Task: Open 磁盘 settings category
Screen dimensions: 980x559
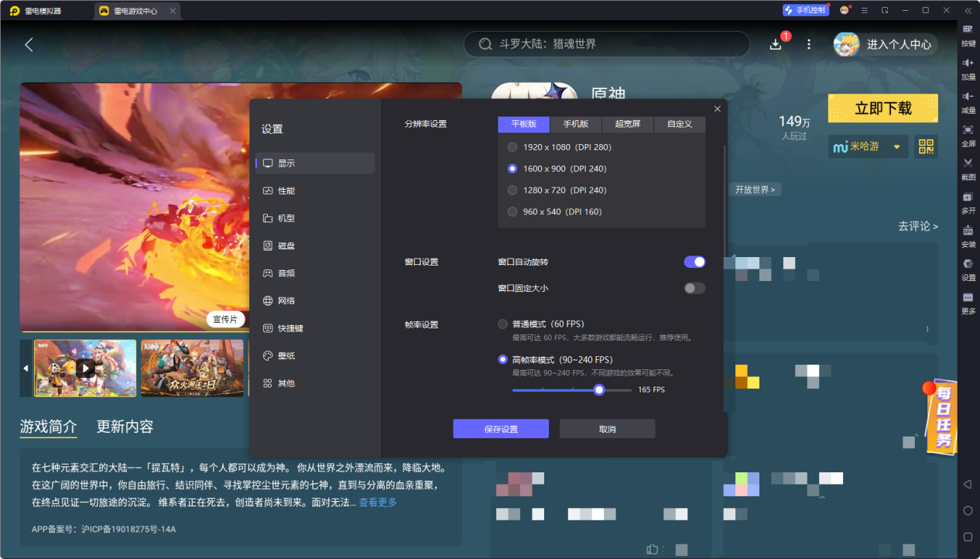Action: tap(315, 245)
